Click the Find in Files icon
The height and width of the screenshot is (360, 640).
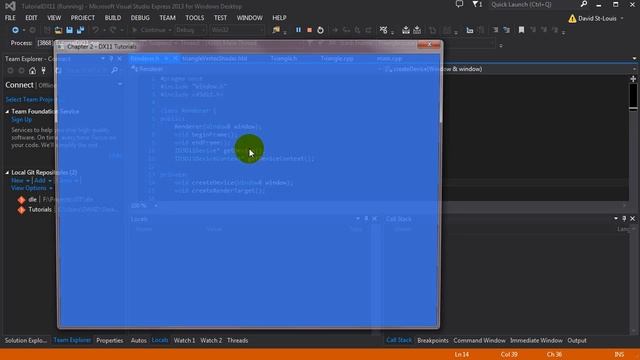pos(276,30)
